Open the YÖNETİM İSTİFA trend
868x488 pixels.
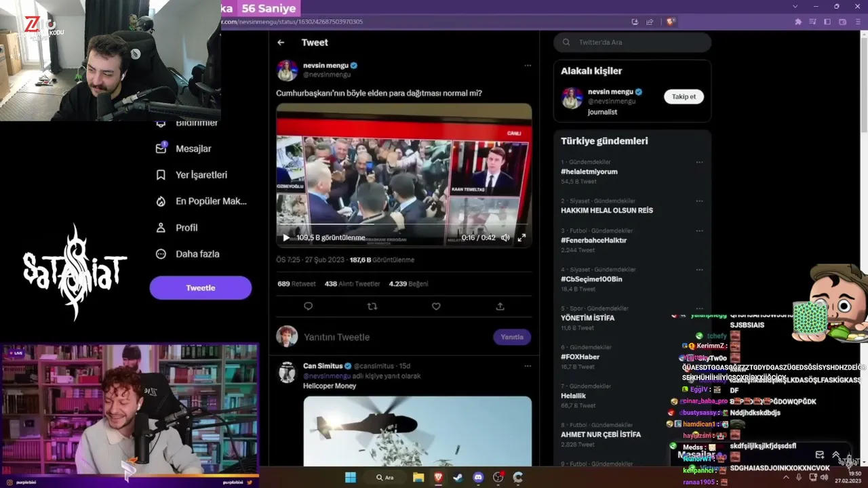click(x=588, y=318)
